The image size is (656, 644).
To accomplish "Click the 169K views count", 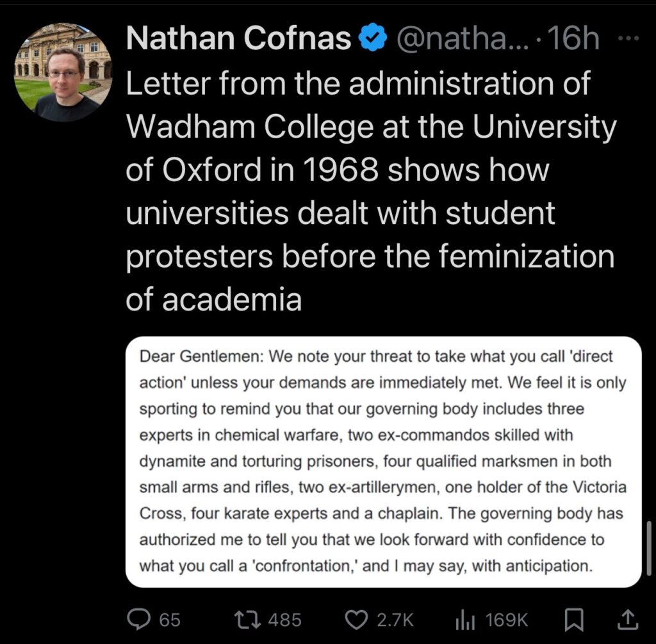I will tap(507, 620).
